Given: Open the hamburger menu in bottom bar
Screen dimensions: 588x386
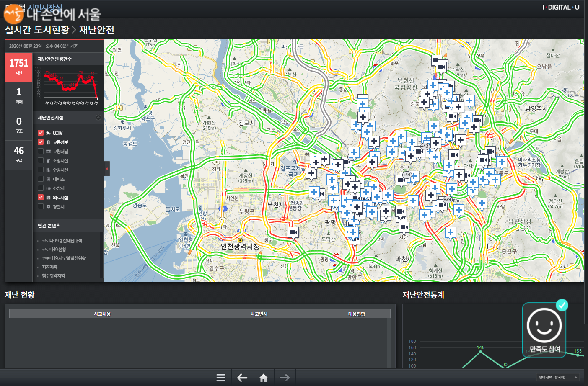Looking at the screenshot, I should [x=221, y=378].
